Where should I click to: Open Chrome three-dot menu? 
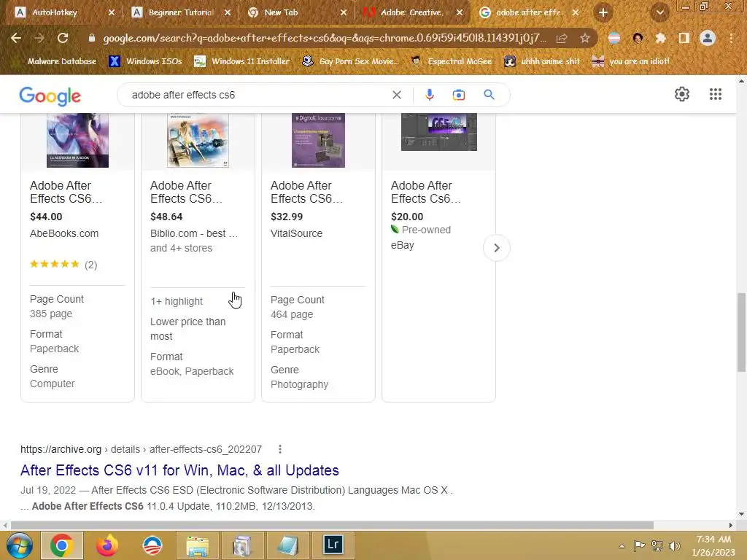[x=731, y=38]
